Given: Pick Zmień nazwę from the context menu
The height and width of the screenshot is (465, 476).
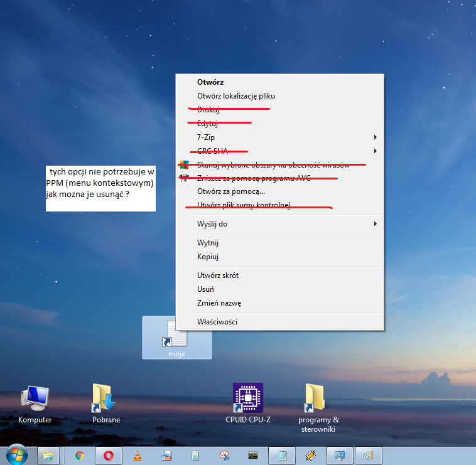Looking at the screenshot, I should [219, 302].
